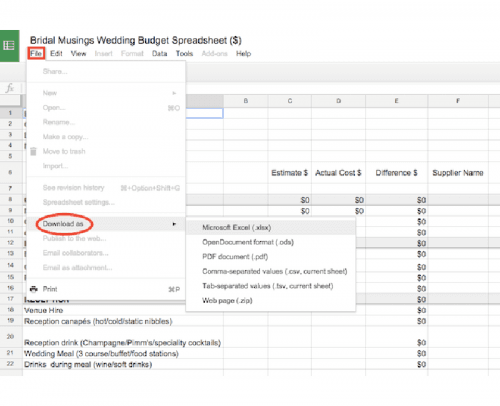Expand the New submenu arrow
This screenshot has width=500, height=406.
pos(174,93)
